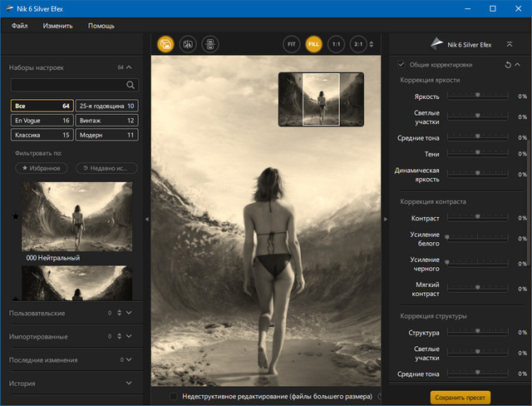The width and height of the screenshot is (532, 406).
Task: Enable Недеструктивное редактирование checkbox
Action: pyautogui.click(x=173, y=397)
